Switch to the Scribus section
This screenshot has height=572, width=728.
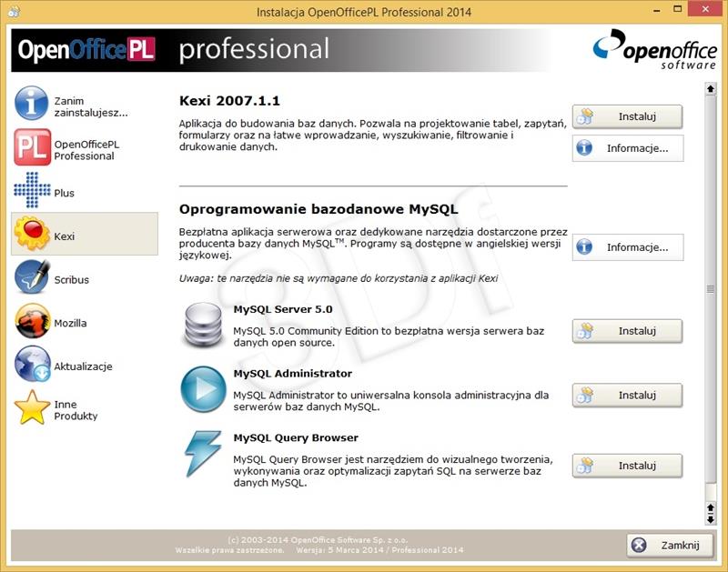tap(72, 280)
